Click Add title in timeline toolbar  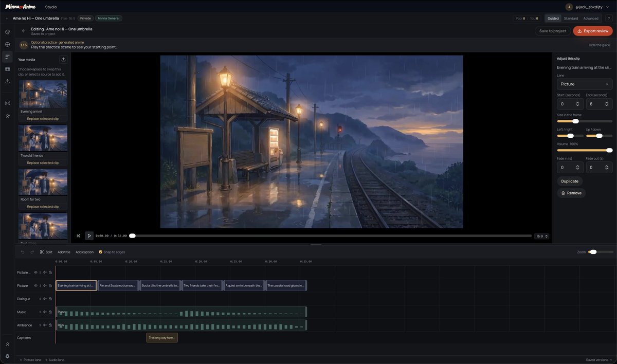64,252
